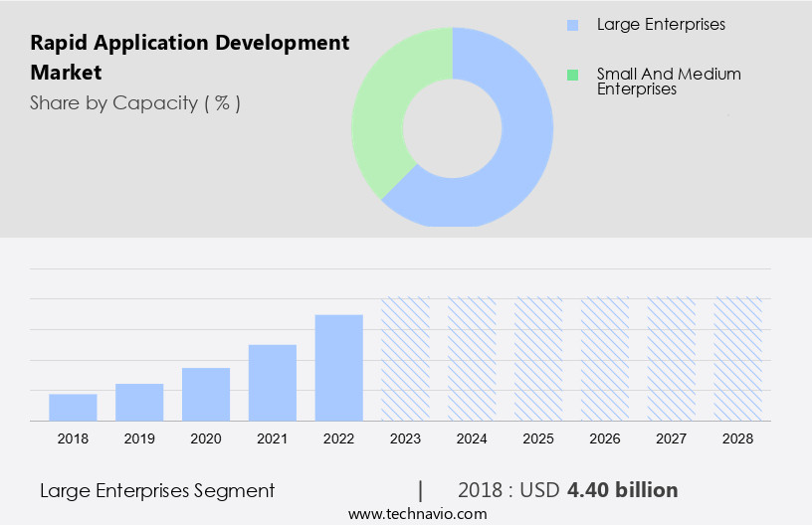Click the hatched 2025 forecast bar
Screen dimensions: 812x525
coord(538,359)
